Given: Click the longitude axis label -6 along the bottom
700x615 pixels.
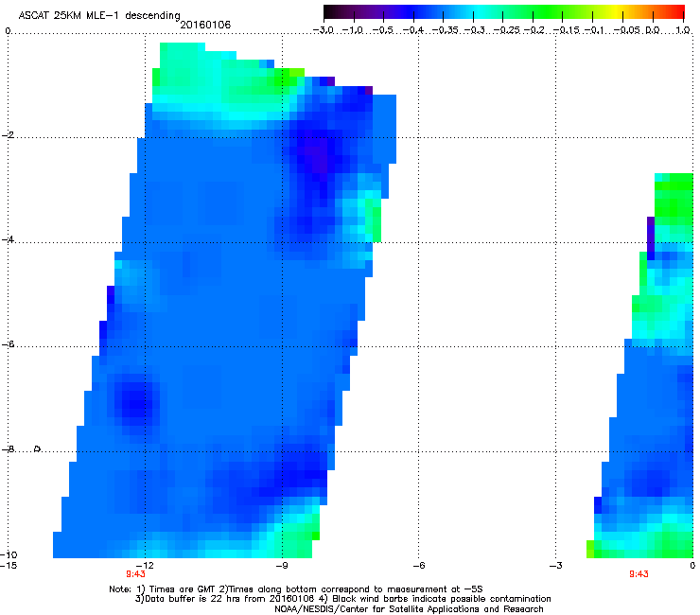Looking at the screenshot, I should pyautogui.click(x=418, y=566).
